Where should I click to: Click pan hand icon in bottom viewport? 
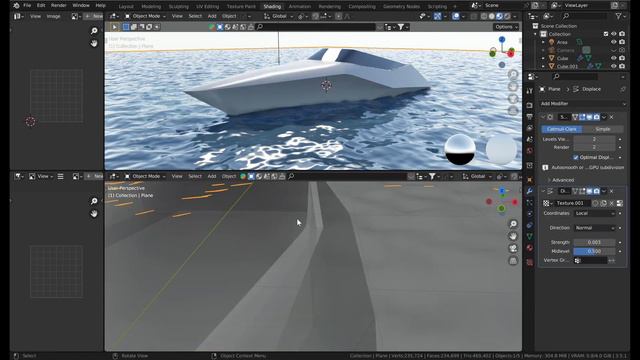pos(513,236)
